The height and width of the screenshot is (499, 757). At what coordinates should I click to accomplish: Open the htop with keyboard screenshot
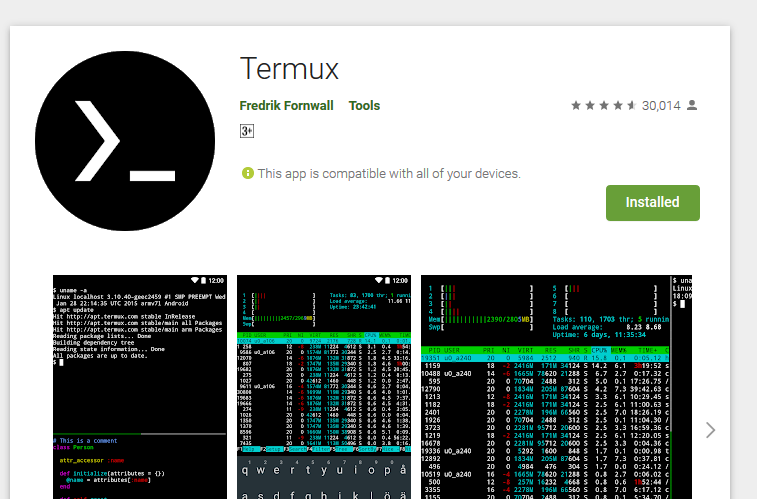324,387
